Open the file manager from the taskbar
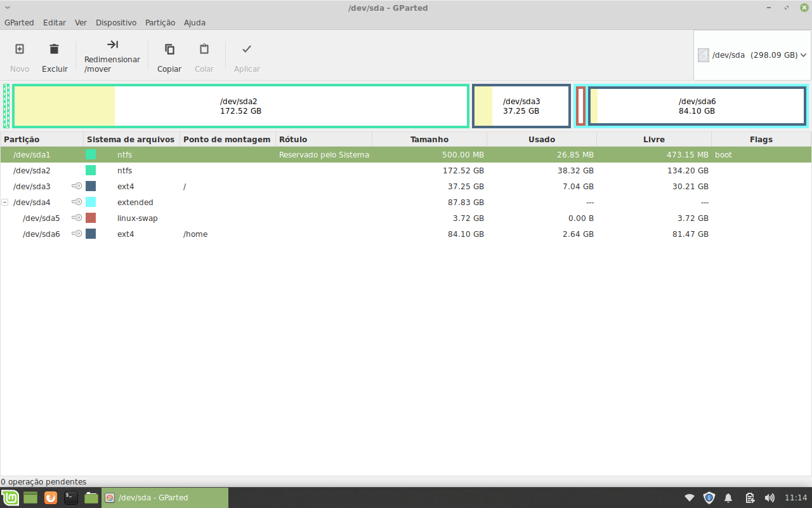The width and height of the screenshot is (812, 508). pyautogui.click(x=91, y=498)
